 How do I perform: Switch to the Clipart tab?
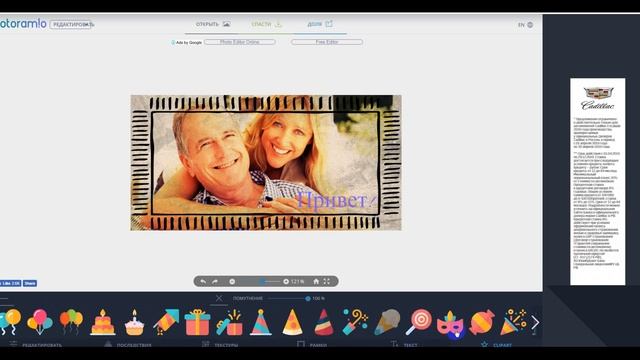click(x=496, y=345)
